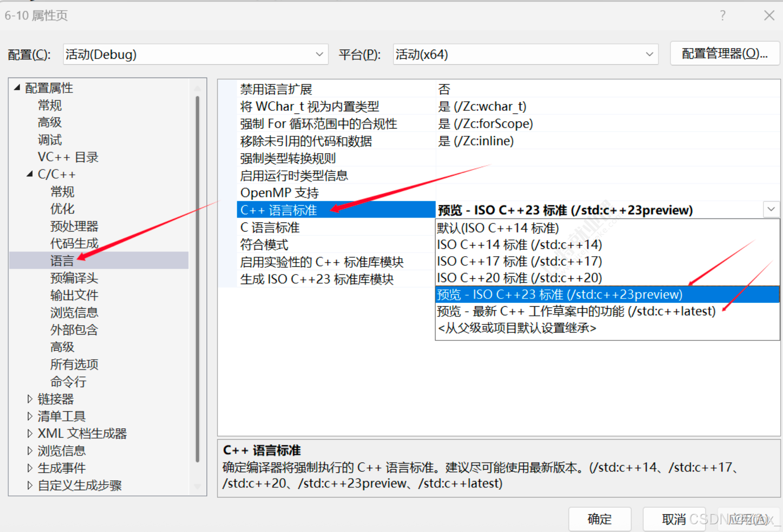Select the 输出文件 tree item
The image size is (783, 532).
[74, 295]
